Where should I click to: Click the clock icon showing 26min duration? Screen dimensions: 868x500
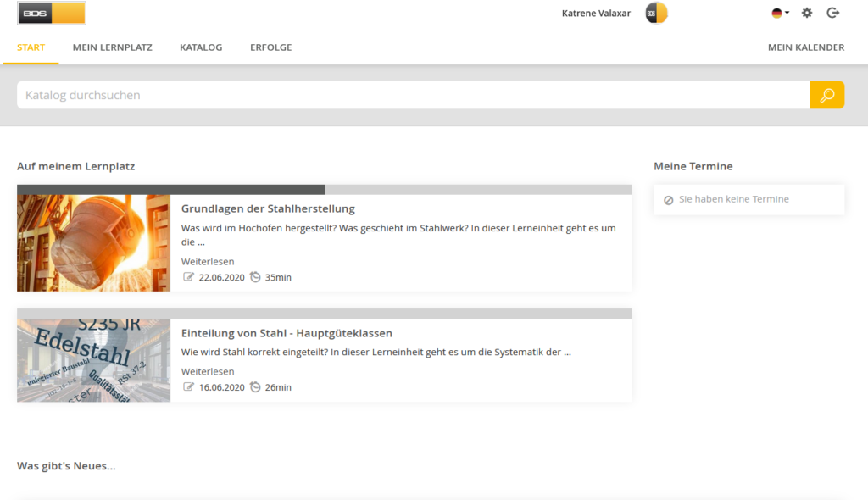(x=257, y=386)
